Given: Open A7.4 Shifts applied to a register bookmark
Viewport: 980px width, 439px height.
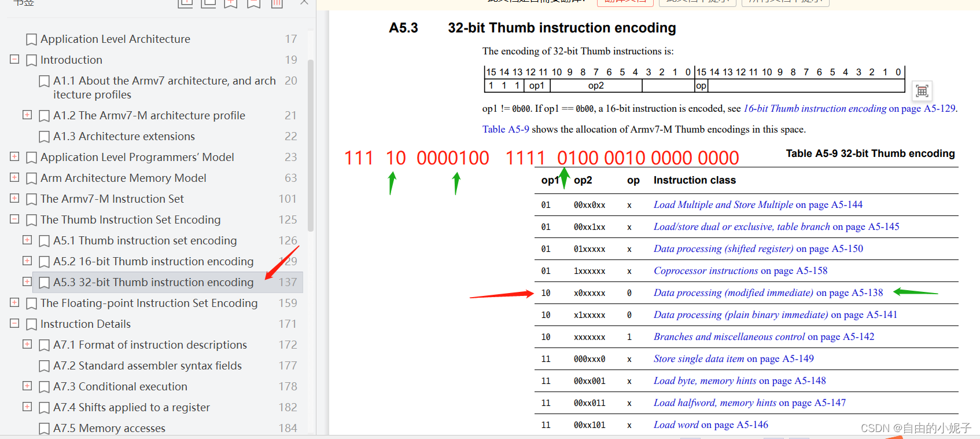Looking at the screenshot, I should [x=132, y=408].
